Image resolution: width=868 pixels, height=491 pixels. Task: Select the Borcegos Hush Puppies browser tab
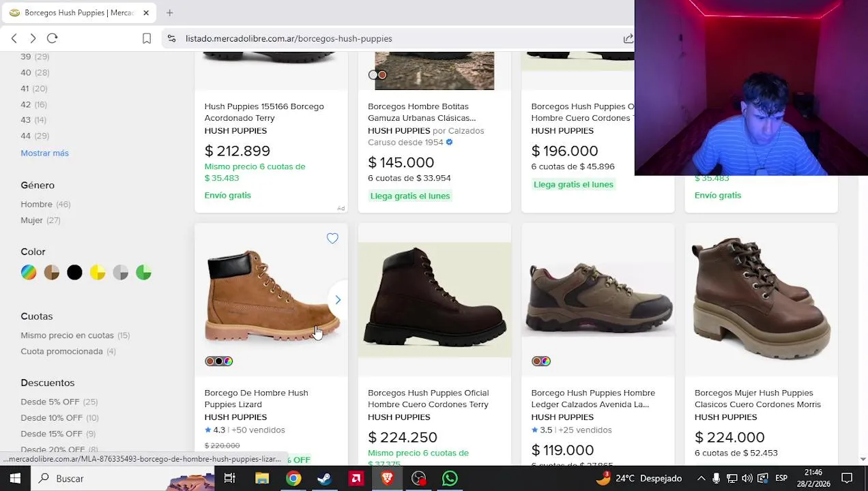(78, 12)
